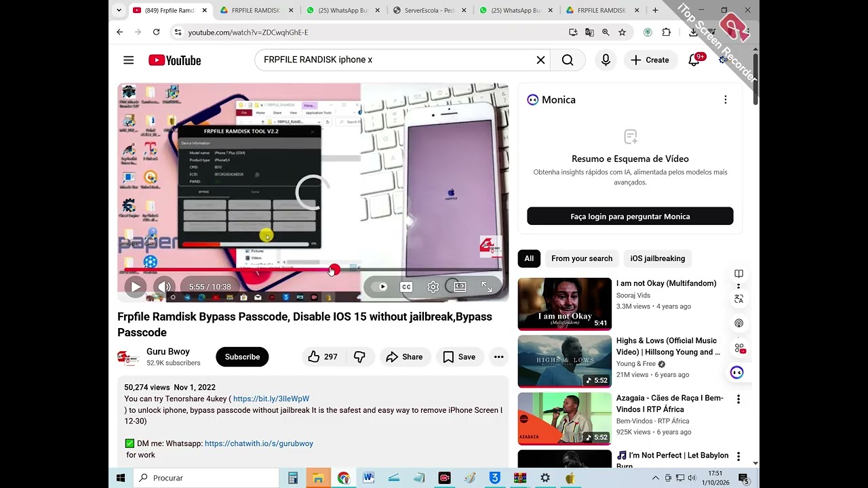Like the video with 297 likes
Screen dimensions: 868x488
(323, 357)
